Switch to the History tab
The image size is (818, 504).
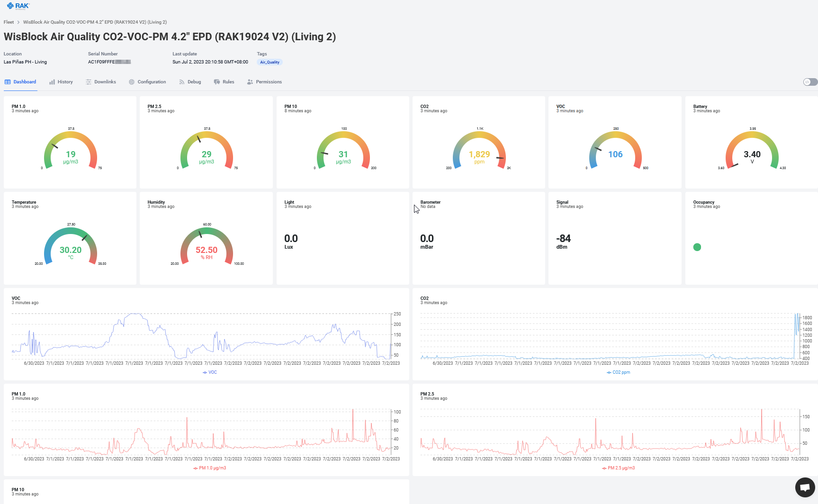[61, 82]
